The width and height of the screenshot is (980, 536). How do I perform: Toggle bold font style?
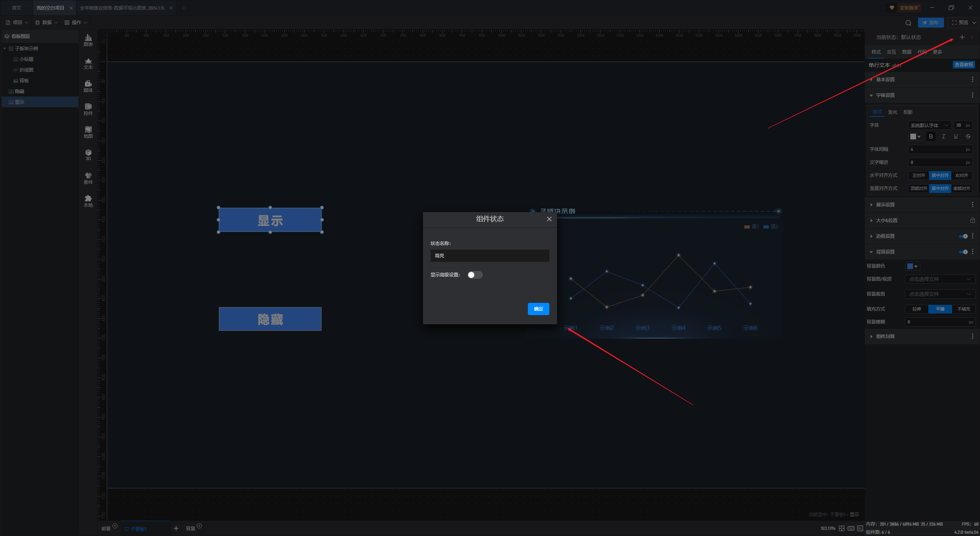(931, 137)
